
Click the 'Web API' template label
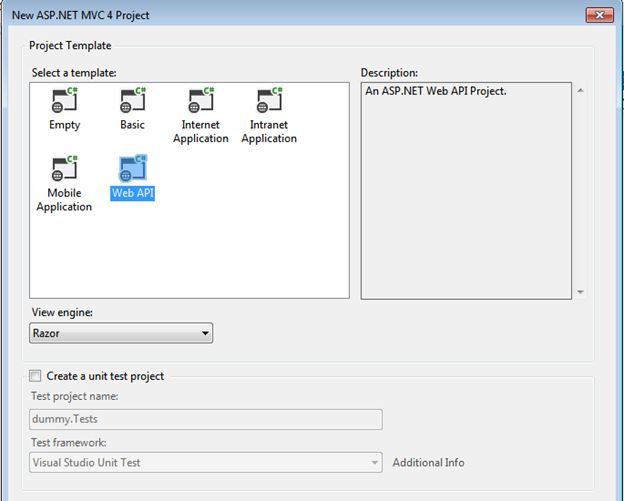coord(133,193)
